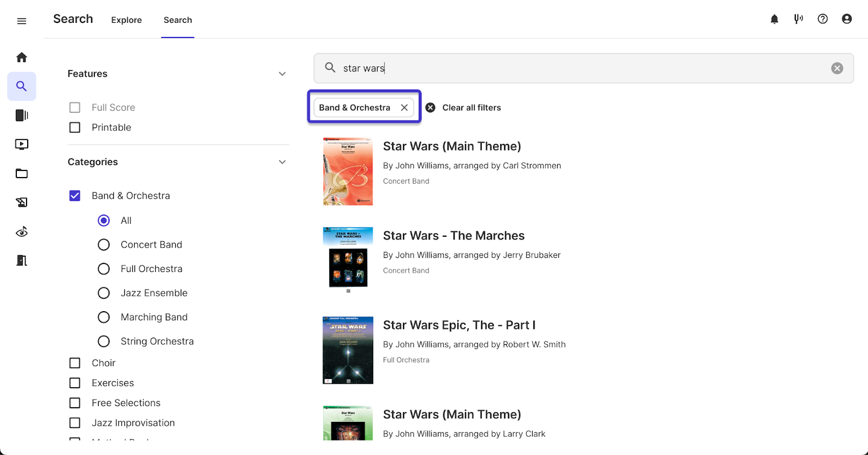Open Star Wars (Main Theme) by Larry Clark

point(452,414)
